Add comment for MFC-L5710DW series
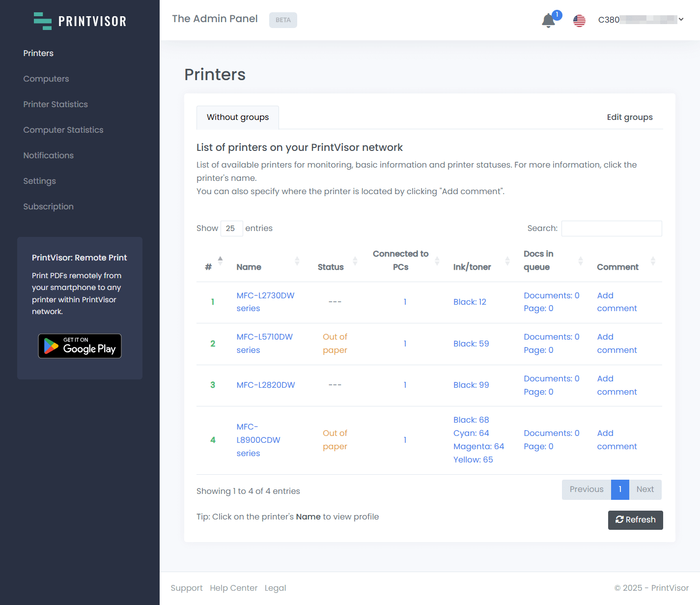Viewport: 700px width, 605px height. pos(616,344)
